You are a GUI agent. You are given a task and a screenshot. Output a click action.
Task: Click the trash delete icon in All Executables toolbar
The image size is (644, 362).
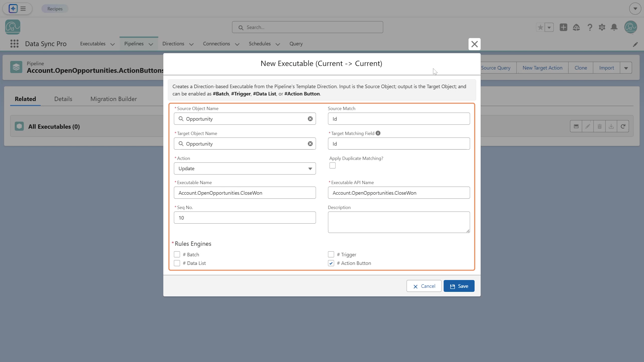600,126
